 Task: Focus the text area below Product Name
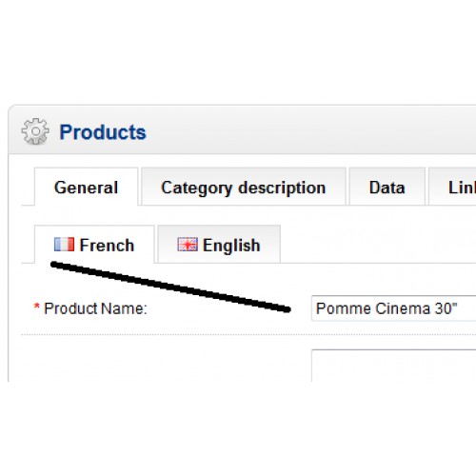click(x=394, y=366)
